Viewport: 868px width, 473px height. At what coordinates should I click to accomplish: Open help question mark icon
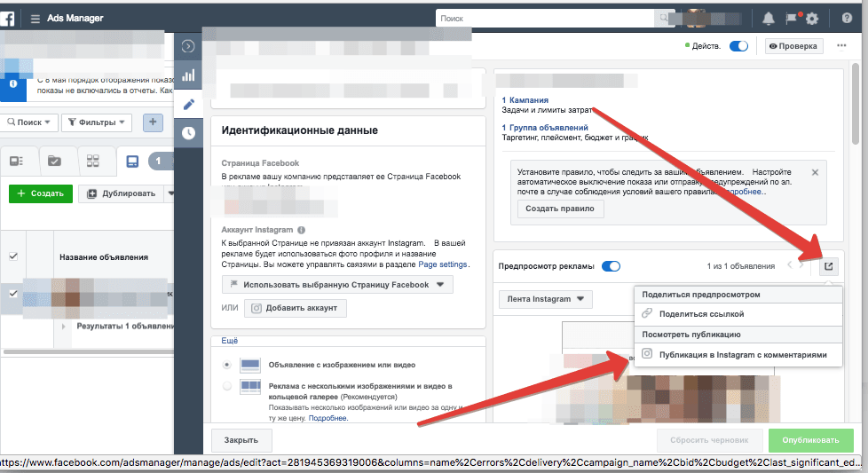(x=847, y=19)
